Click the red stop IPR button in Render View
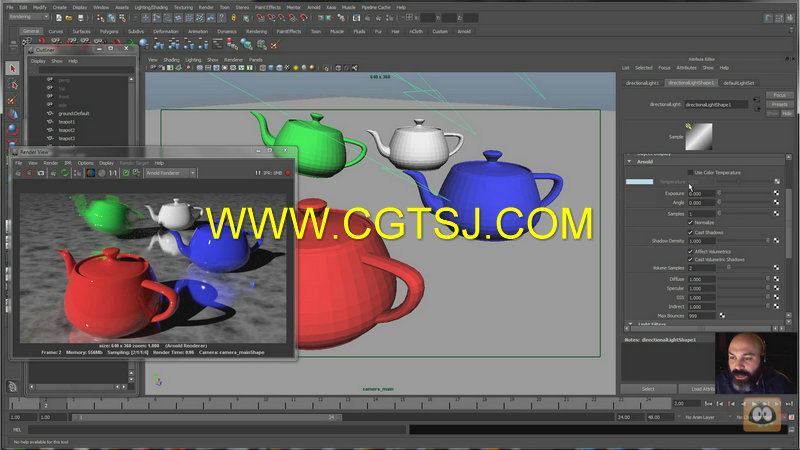 pyautogui.click(x=288, y=173)
